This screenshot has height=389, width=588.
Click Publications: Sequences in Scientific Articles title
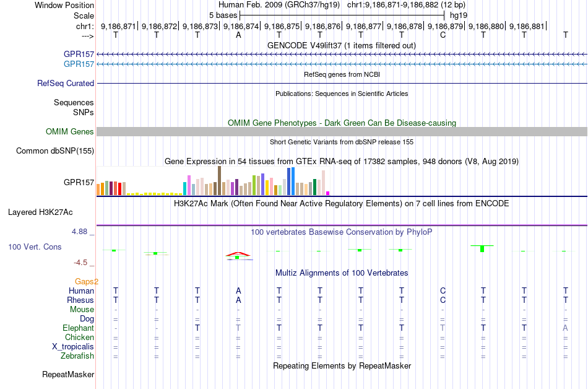(342, 94)
